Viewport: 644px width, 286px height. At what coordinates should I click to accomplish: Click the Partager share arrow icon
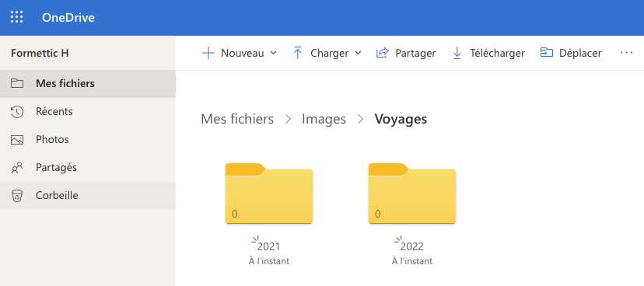383,53
